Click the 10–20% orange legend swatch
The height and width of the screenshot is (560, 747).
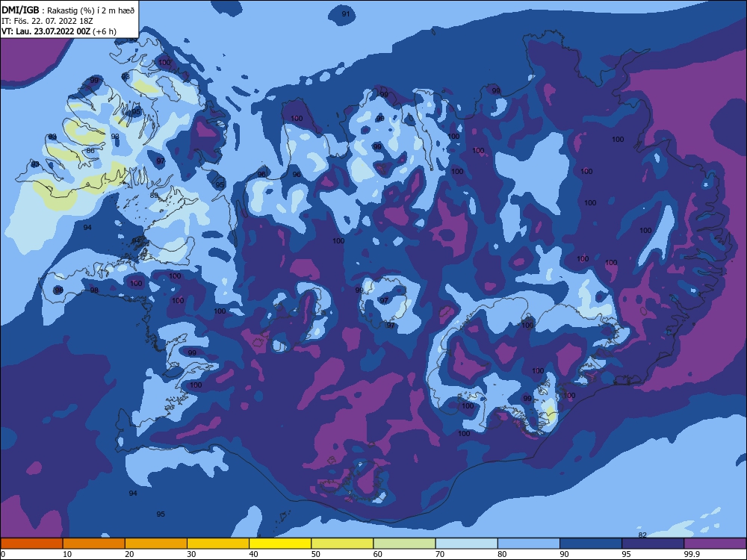pos(94,544)
